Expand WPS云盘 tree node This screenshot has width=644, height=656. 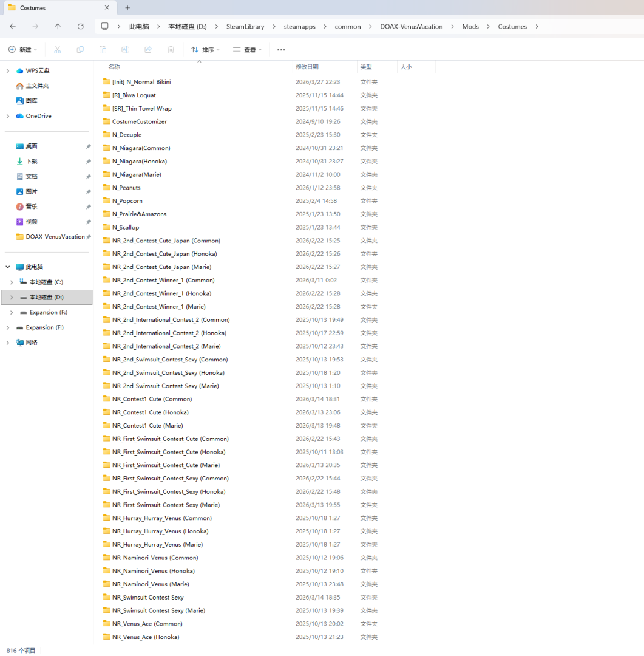point(7,70)
